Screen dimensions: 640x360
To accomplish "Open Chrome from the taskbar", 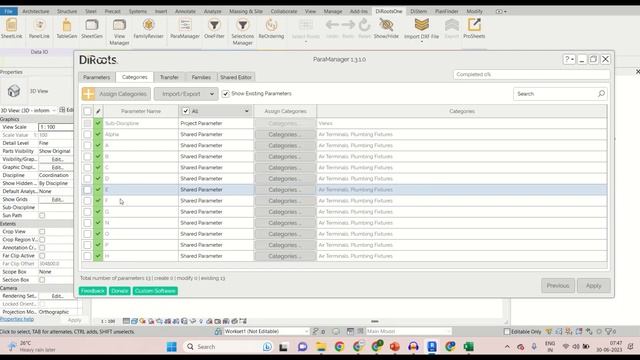I will pyautogui.click(x=339, y=347).
